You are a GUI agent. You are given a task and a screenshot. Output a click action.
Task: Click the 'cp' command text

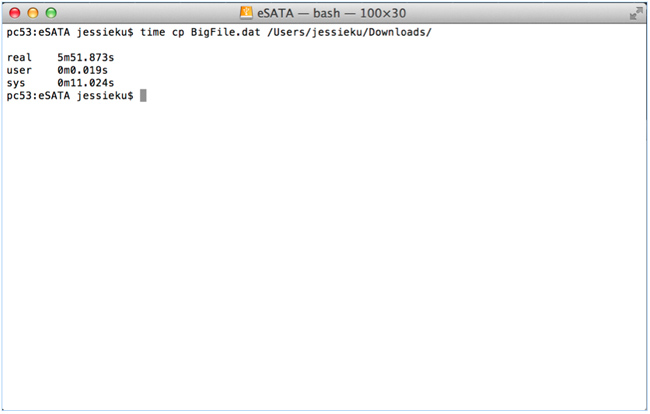click(178, 33)
